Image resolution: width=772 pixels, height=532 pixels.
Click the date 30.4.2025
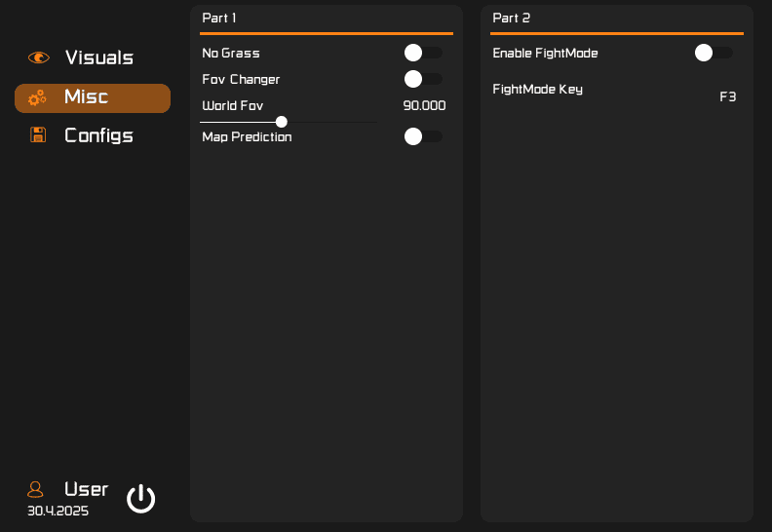[x=58, y=511]
